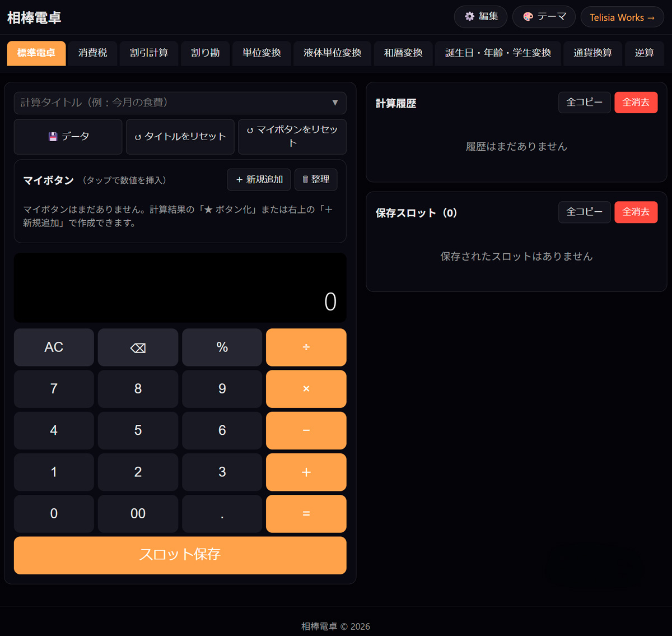Switch to the 逆算 tab
Viewport: 672px width, 636px height.
coord(644,53)
